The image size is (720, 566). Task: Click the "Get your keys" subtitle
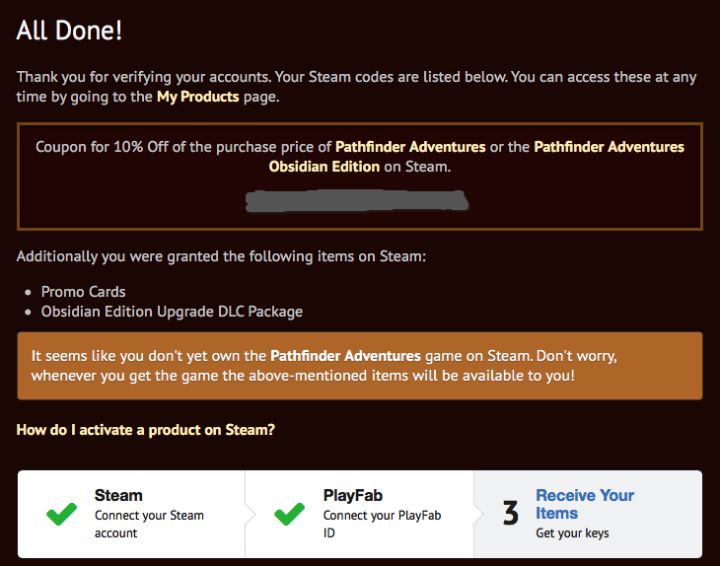coord(572,533)
